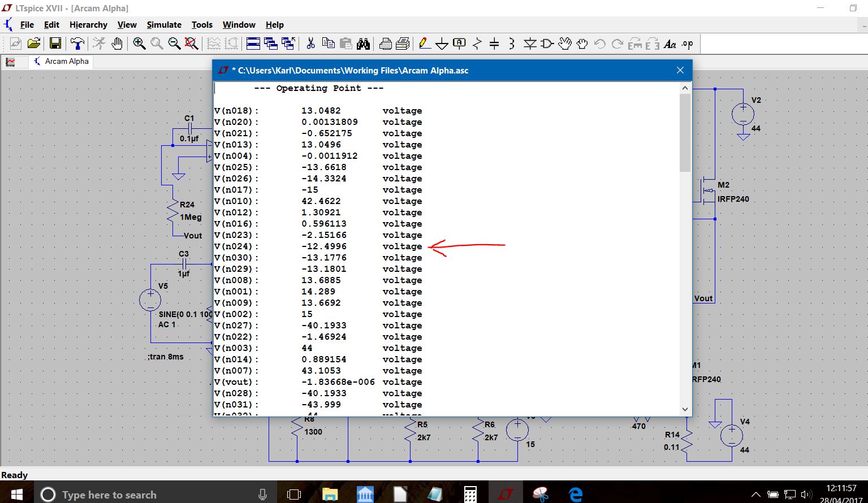The width and height of the screenshot is (868, 503).
Task: Click the results window vertical scrollbar thumb
Action: (685, 133)
